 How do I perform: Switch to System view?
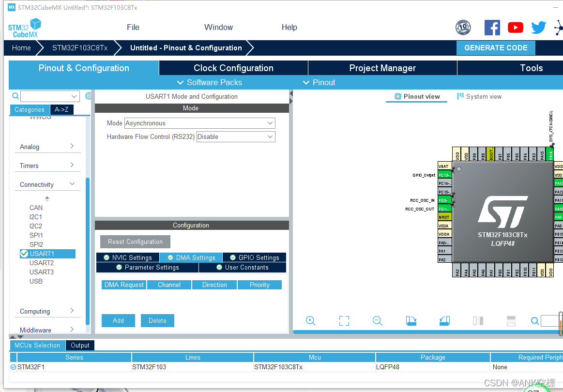479,96
